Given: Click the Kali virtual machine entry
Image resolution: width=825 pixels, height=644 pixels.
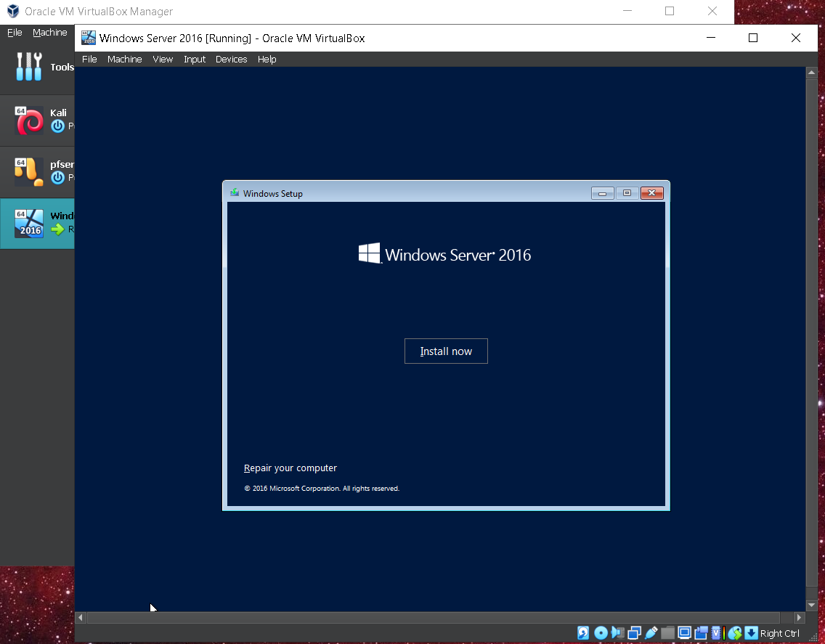Looking at the screenshot, I should tap(36, 121).
